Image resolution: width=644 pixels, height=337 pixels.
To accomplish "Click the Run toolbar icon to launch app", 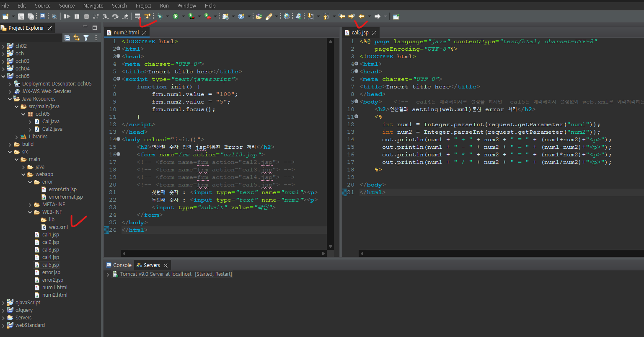I will 176,16.
